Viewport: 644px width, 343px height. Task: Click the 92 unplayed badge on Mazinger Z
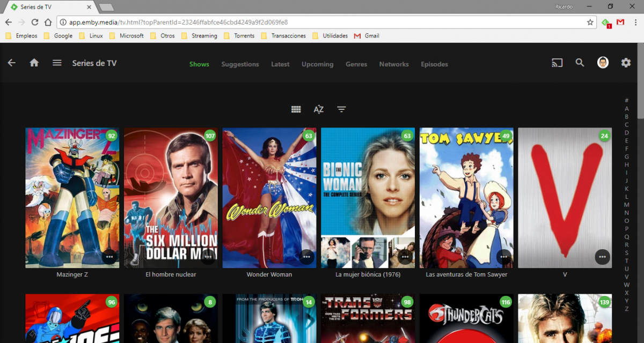(112, 136)
